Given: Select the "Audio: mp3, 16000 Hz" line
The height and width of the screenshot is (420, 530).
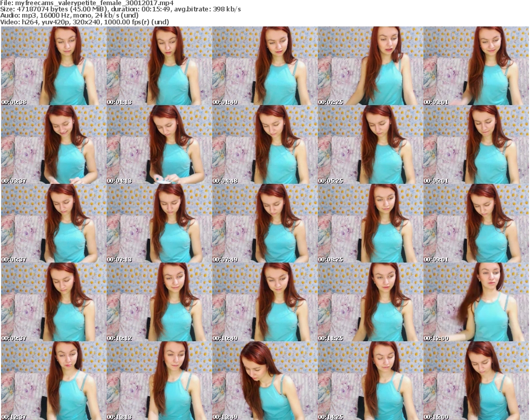Looking at the screenshot, I should [x=69, y=16].
